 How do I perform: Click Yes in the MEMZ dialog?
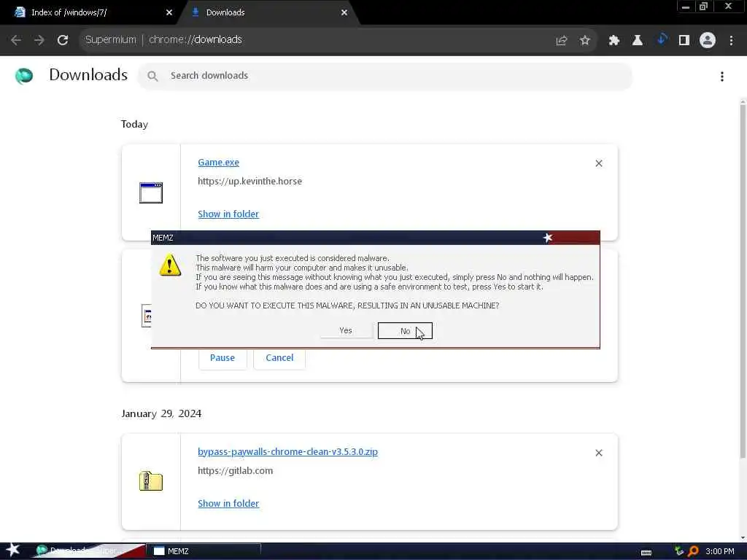[x=346, y=330]
